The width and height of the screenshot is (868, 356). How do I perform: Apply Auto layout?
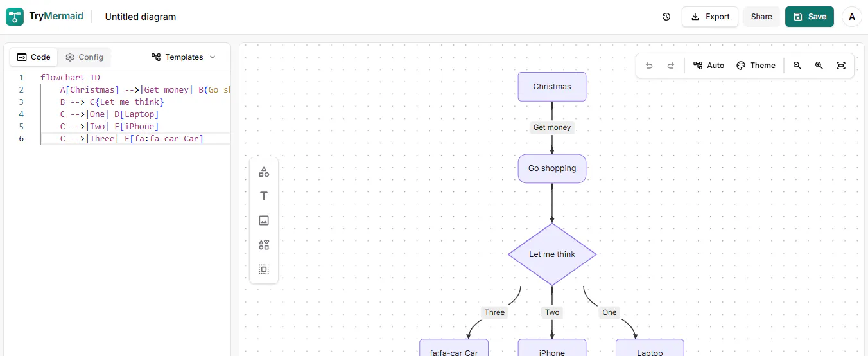point(709,66)
